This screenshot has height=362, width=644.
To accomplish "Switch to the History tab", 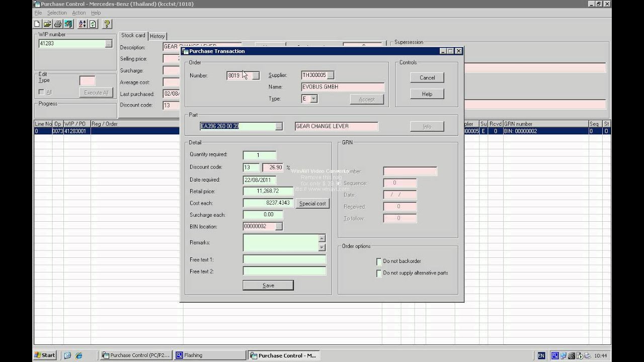I will tap(157, 36).
